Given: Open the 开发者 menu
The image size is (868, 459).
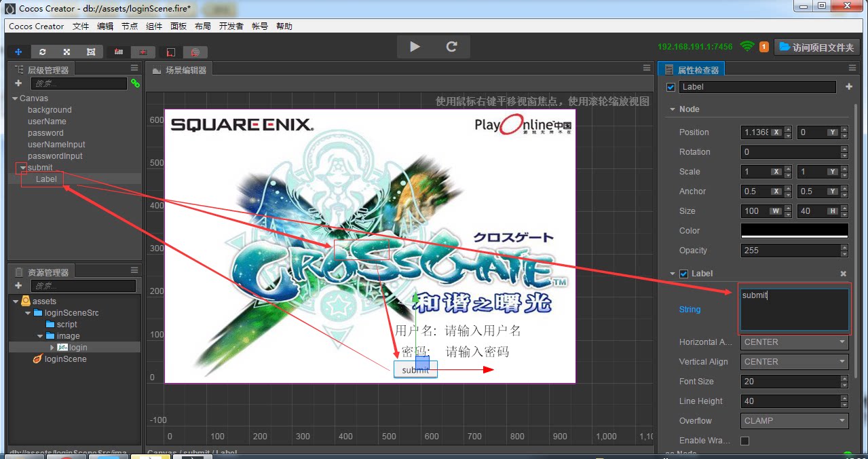Looking at the screenshot, I should pyautogui.click(x=231, y=26).
